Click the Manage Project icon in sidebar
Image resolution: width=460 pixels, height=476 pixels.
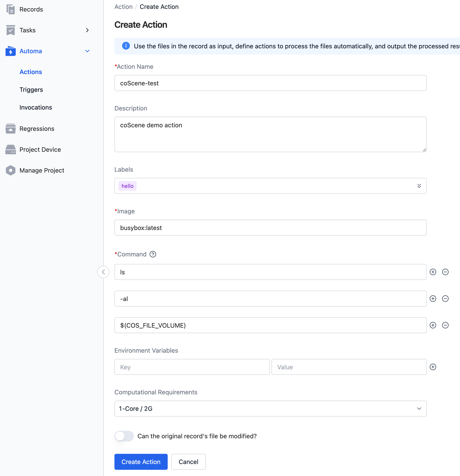point(10,170)
